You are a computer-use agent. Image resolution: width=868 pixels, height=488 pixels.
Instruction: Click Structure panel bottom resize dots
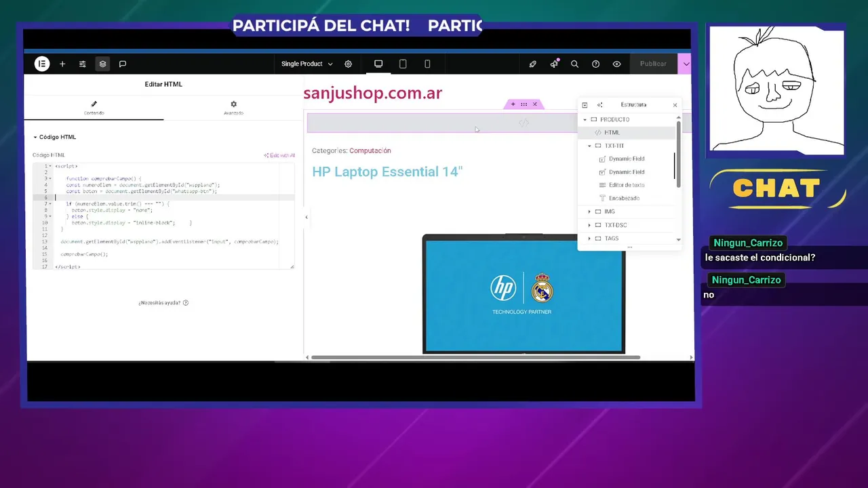coord(629,247)
